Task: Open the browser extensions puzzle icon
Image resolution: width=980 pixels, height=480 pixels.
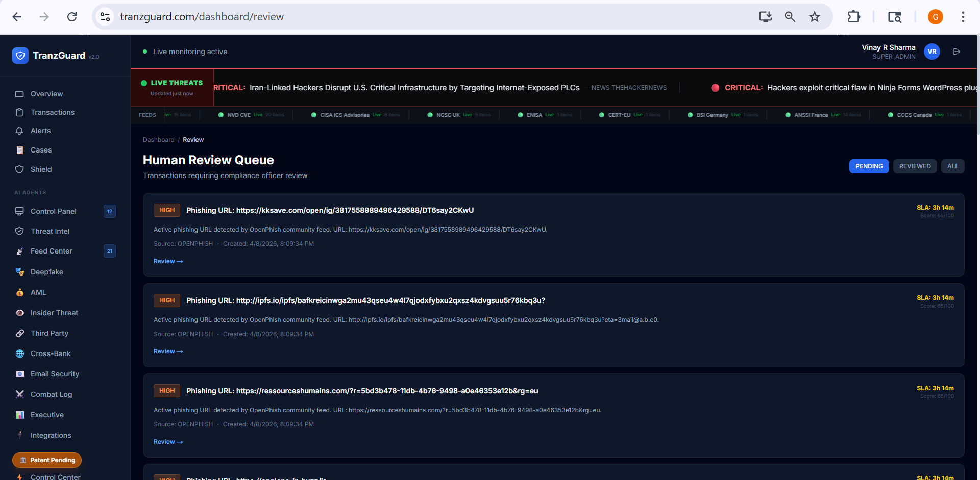Action: coord(853,17)
